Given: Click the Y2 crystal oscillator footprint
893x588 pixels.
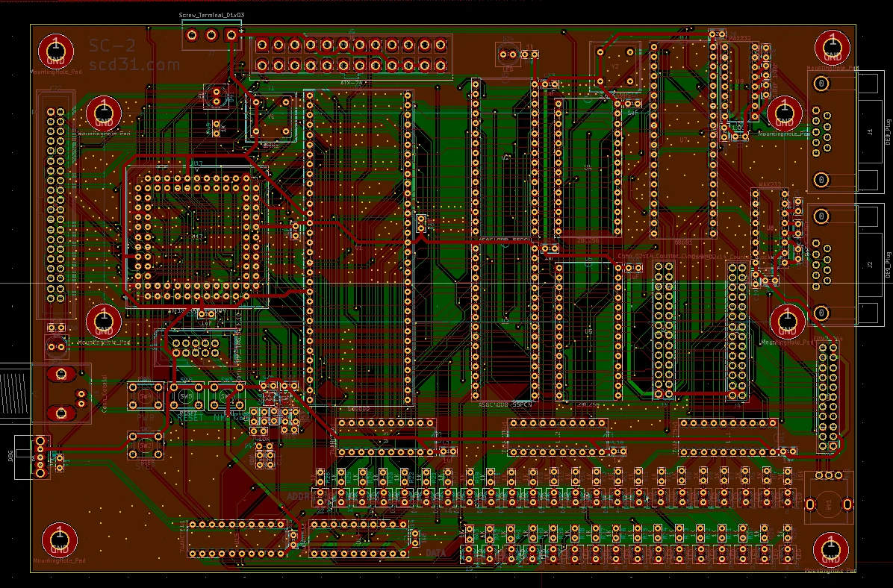Looking at the screenshot, I should [616, 66].
